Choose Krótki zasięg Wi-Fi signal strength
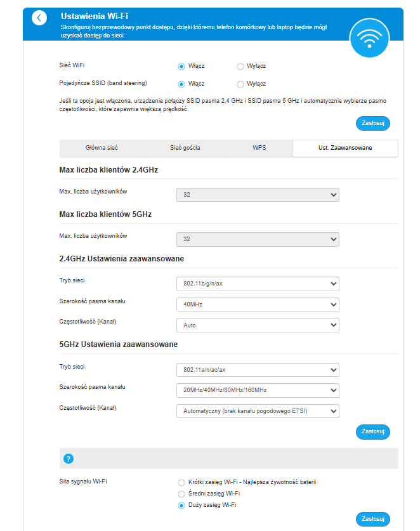 tap(181, 483)
